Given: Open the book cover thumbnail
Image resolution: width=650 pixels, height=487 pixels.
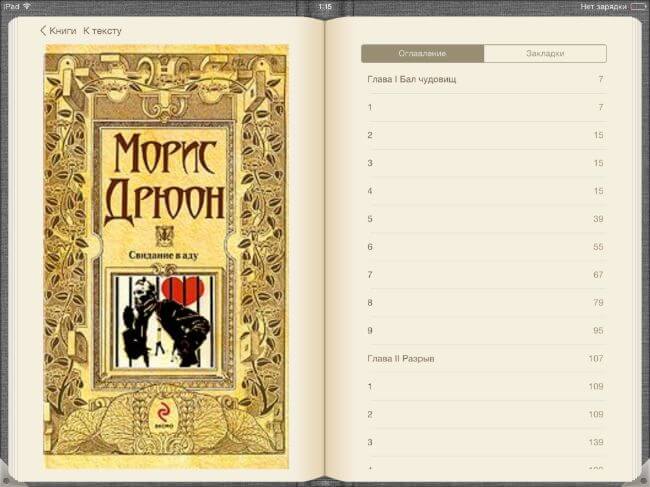Looking at the screenshot, I should 166,256.
